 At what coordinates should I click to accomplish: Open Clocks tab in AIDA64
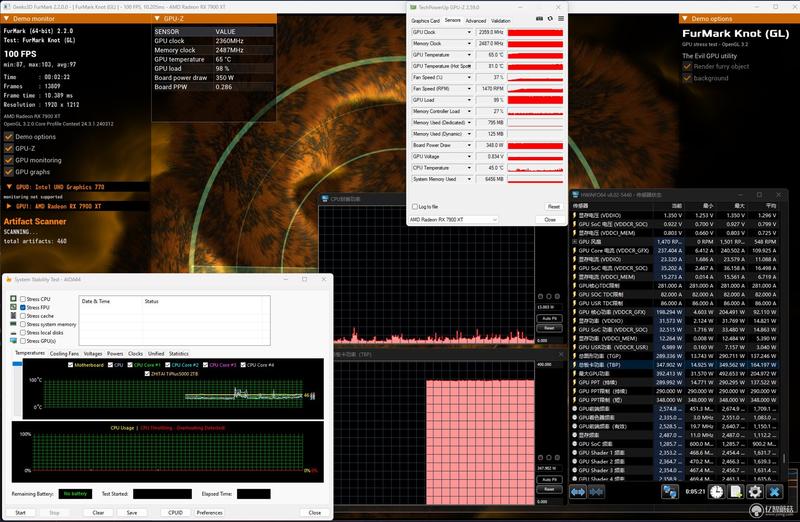[135, 354]
